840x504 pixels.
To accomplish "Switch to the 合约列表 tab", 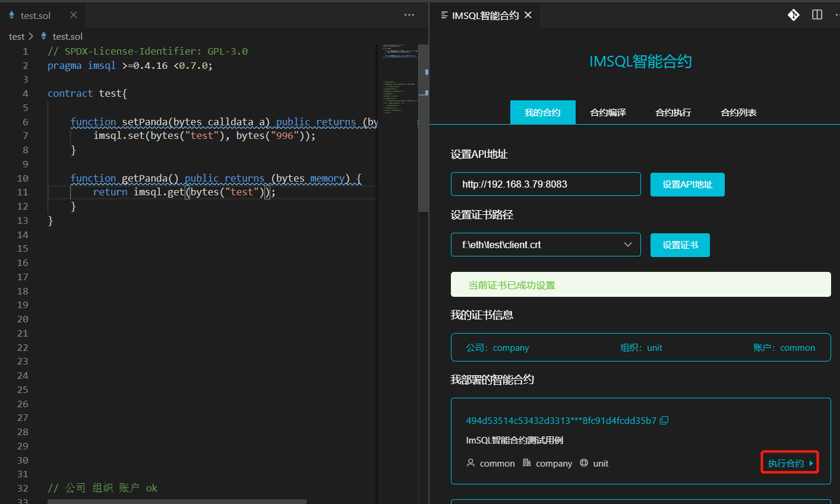I will (739, 112).
